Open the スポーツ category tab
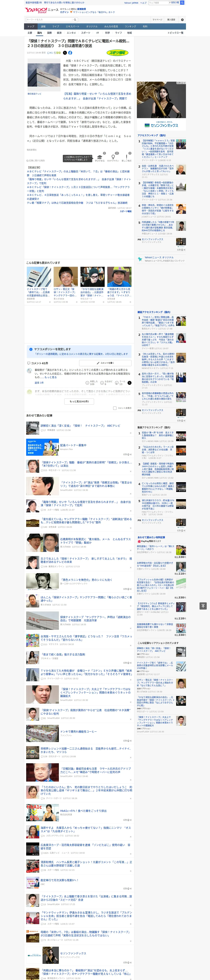Screen dimensions: 210x980 click(x=85, y=33)
